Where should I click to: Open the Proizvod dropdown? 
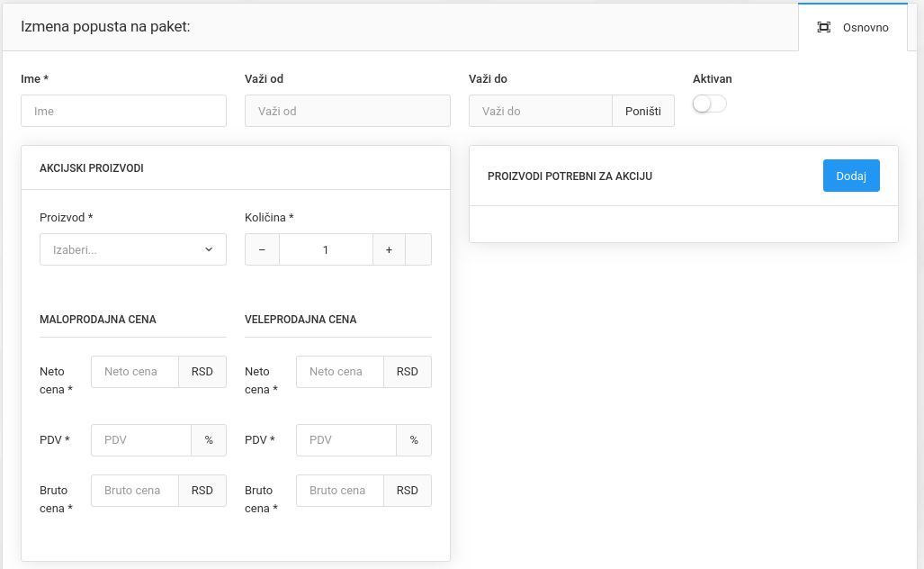point(132,249)
